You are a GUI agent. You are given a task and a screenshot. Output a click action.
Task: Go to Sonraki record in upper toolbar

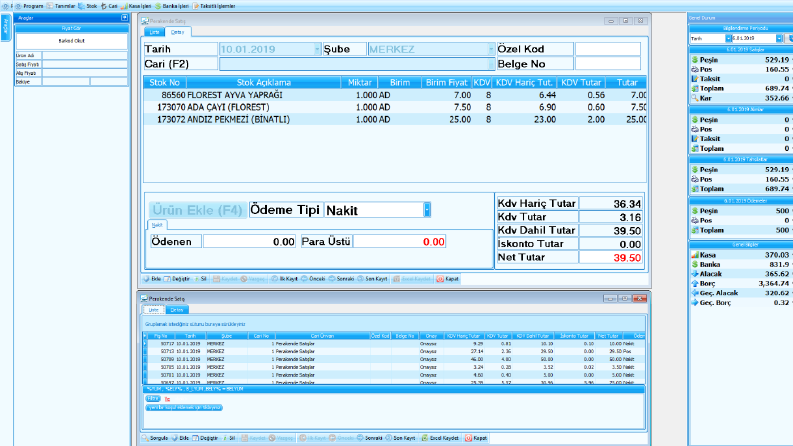coord(341,279)
